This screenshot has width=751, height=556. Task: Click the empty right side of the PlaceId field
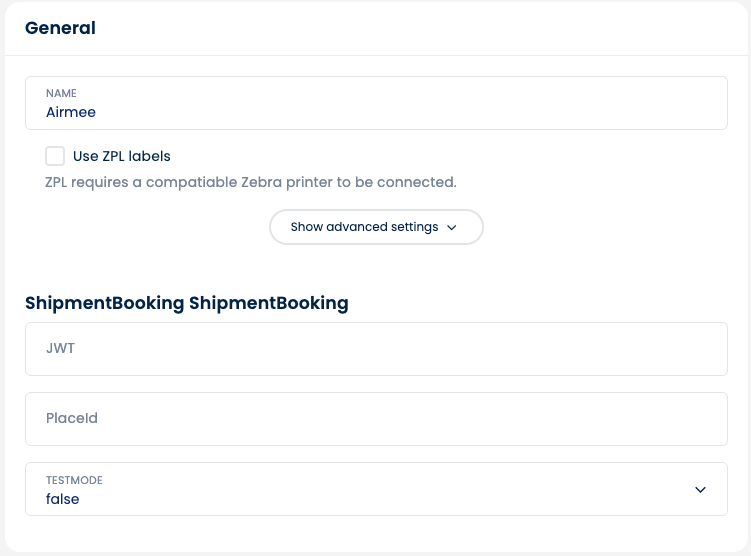tap(600, 419)
